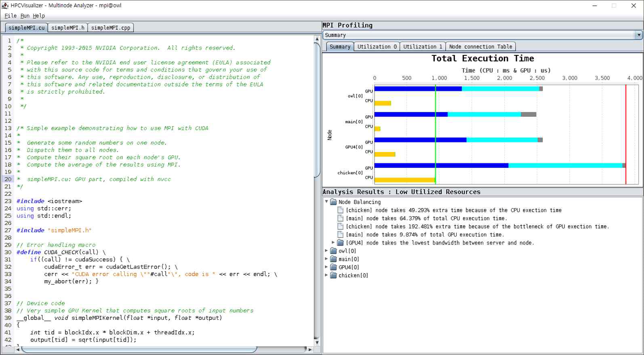The height and width of the screenshot is (355, 644).
Task: Click the #include "simpleMPI.h" code line
Action: pyautogui.click(x=54, y=230)
